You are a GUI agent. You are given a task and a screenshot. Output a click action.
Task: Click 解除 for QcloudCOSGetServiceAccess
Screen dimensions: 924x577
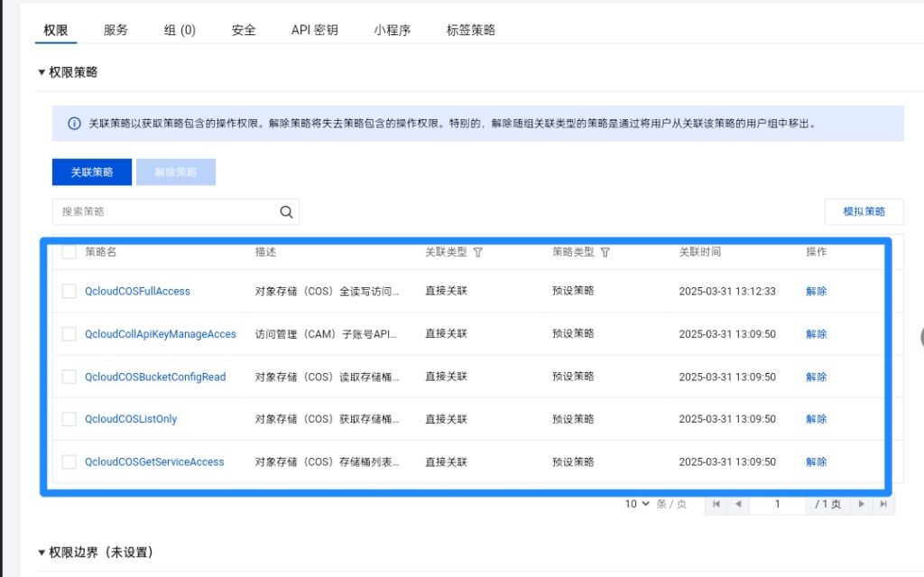816,461
